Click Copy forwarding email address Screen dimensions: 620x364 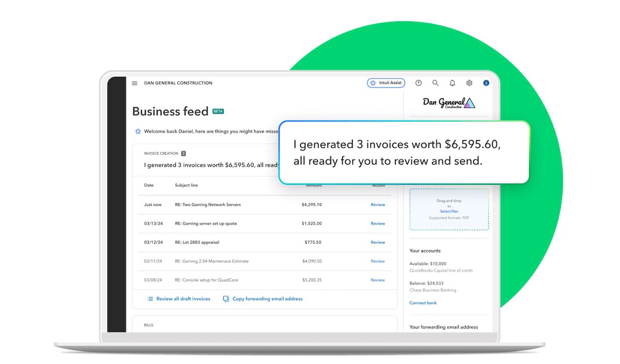268,299
